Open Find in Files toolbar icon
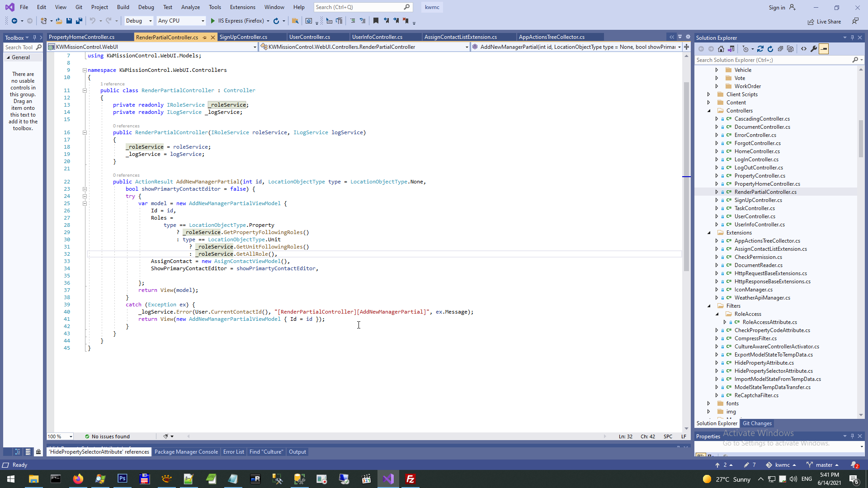Image resolution: width=868 pixels, height=488 pixels. [295, 21]
